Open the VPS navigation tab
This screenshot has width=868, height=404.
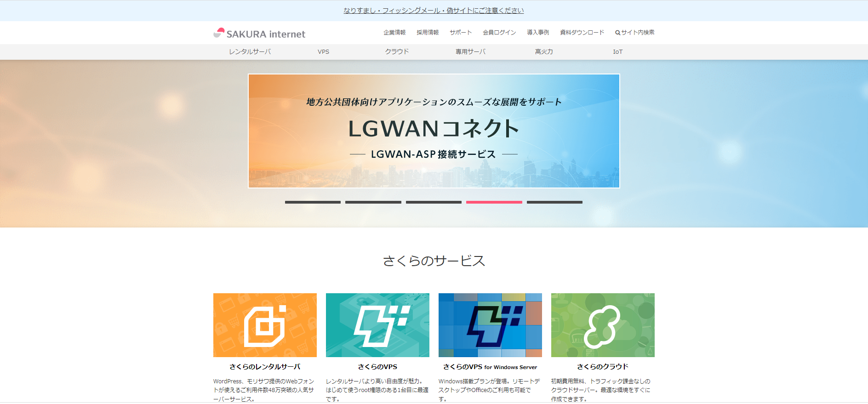323,52
